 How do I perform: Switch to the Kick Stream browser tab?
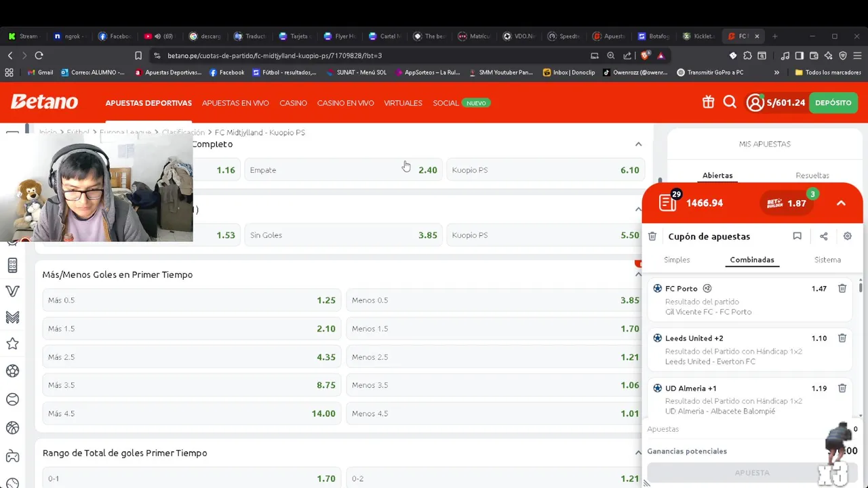click(24, 36)
